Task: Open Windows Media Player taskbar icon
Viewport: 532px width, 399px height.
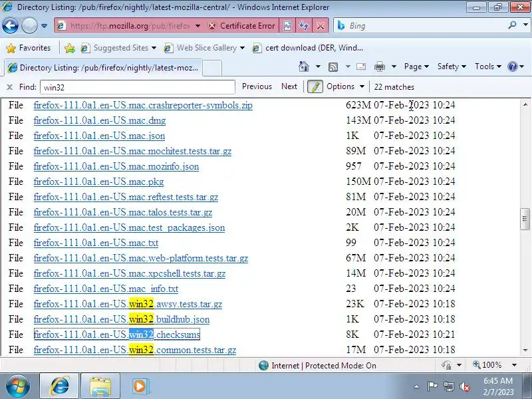Action: coord(140,386)
